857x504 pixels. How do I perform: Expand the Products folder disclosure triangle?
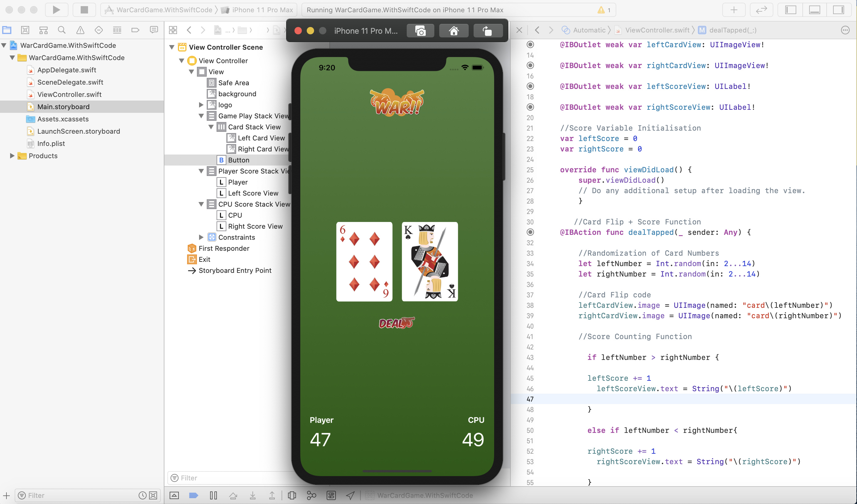tap(12, 156)
